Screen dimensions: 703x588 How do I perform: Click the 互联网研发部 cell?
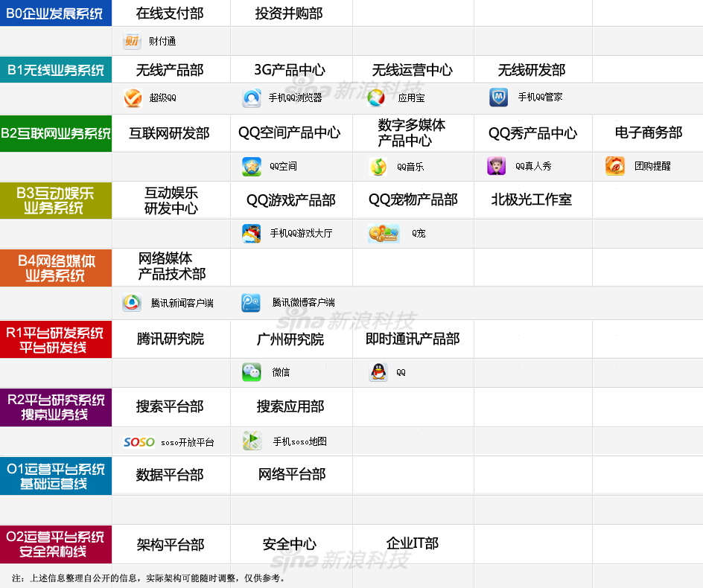point(171,133)
